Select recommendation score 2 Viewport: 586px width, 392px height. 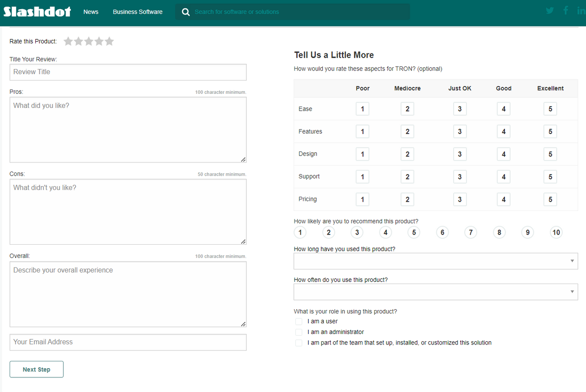[x=329, y=232]
